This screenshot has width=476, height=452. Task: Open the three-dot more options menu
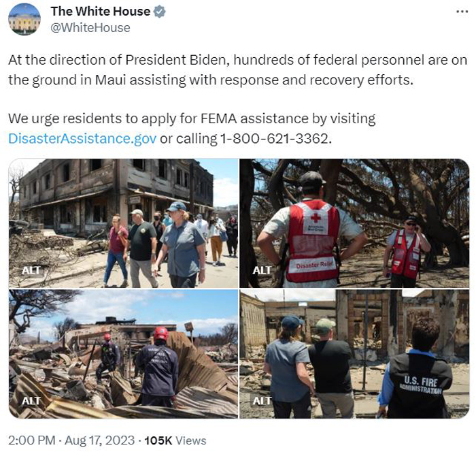462,12
